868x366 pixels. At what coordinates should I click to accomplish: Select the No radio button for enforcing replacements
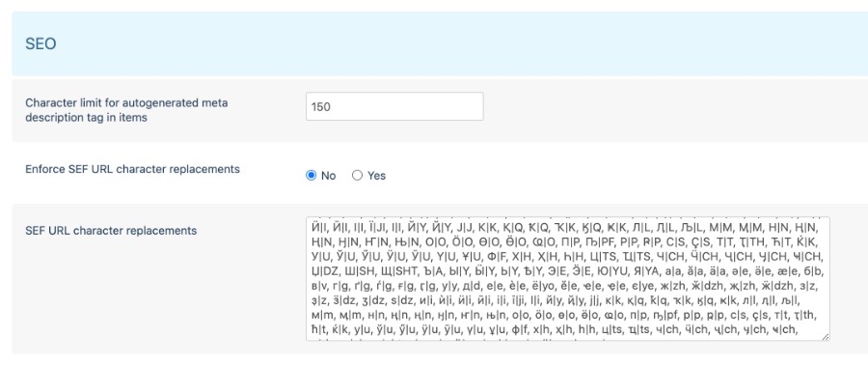pyautogui.click(x=312, y=176)
